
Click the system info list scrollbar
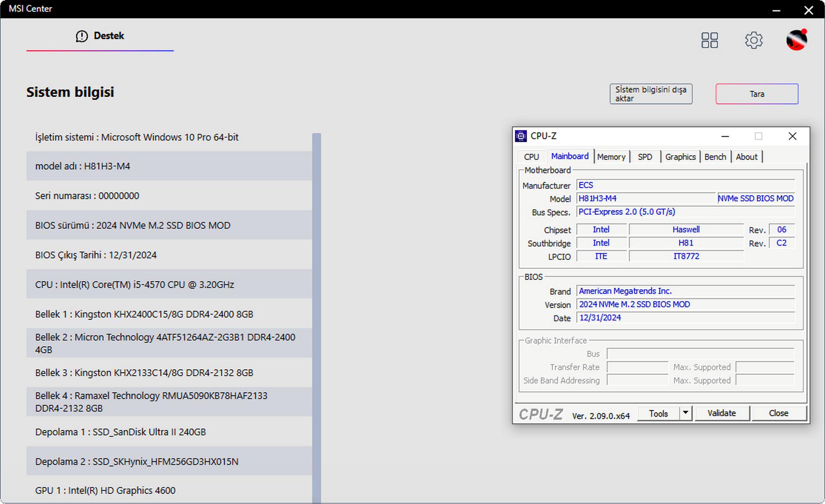click(317, 301)
